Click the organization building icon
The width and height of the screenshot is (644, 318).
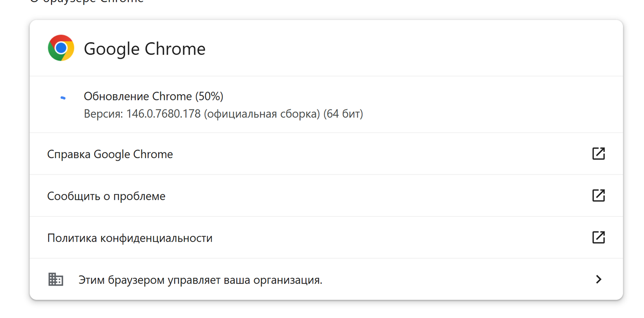pos(55,280)
